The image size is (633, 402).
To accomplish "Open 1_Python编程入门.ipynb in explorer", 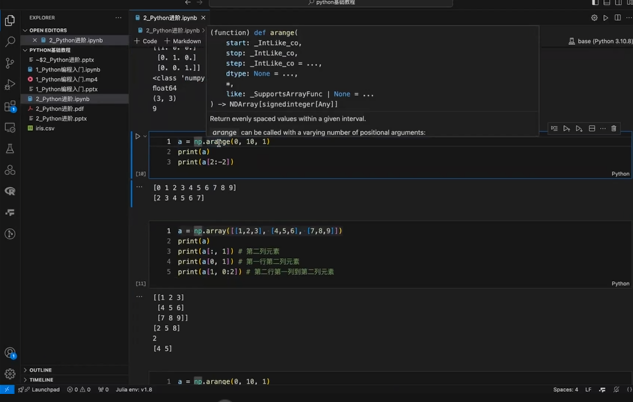I will coord(68,69).
